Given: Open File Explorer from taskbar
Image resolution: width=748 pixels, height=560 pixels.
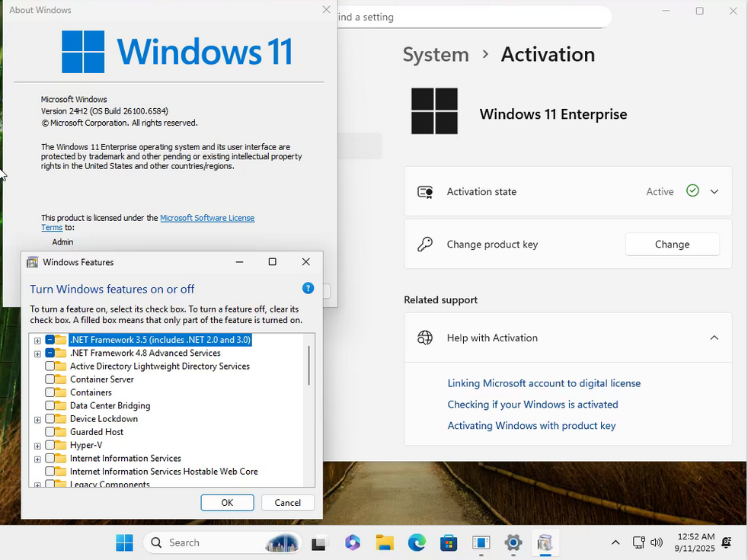Looking at the screenshot, I should tap(385, 542).
